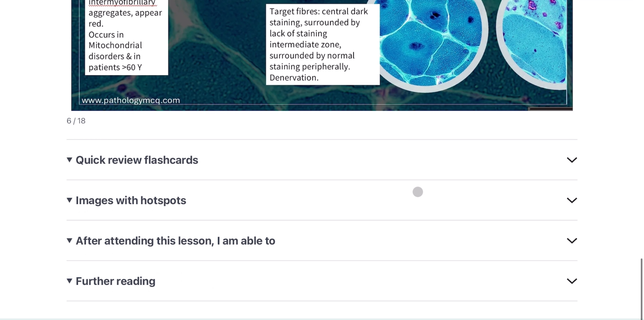This screenshot has width=644, height=320.
Task: Click the triangle icon beside Further reading
Action: point(69,281)
